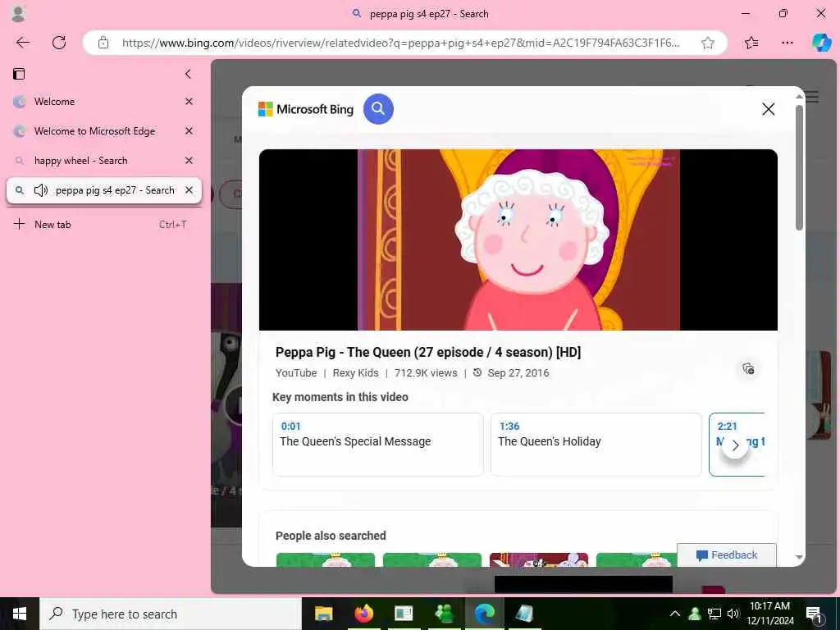840x630 pixels.
Task: Click the overlay vertical scrollbar thumb
Action: 799,167
